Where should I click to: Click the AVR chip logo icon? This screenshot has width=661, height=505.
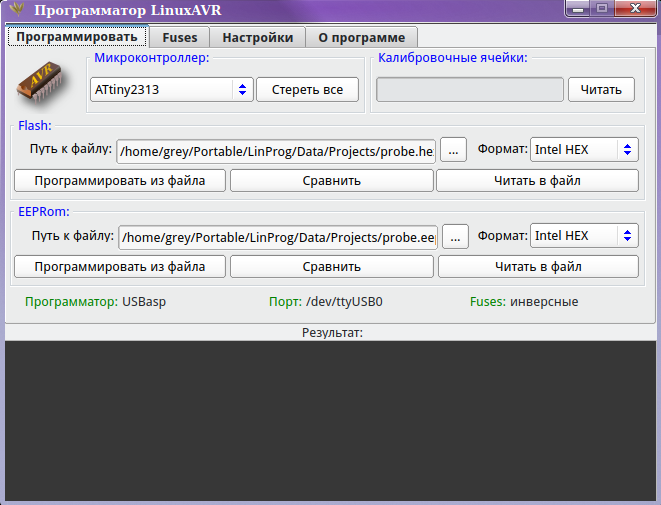(x=40, y=84)
